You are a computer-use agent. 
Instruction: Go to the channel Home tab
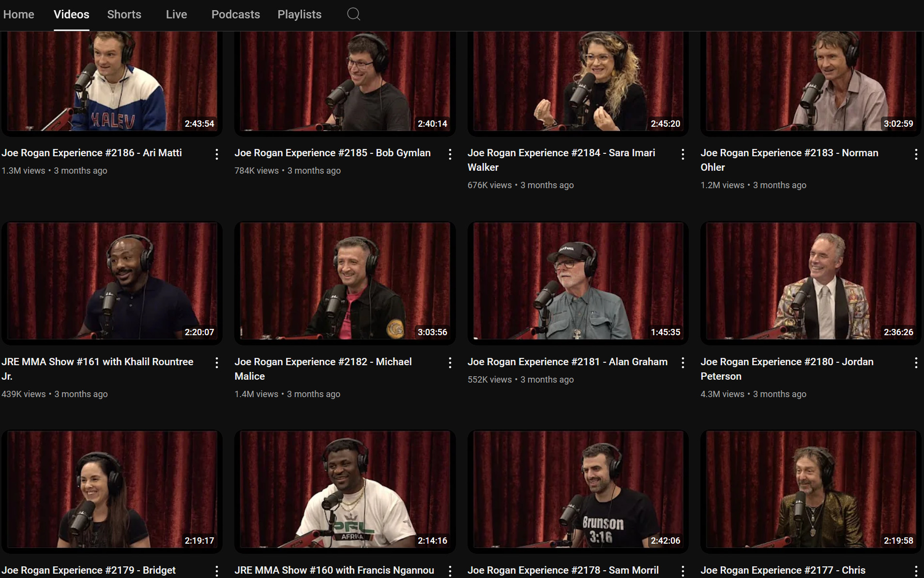(x=18, y=15)
